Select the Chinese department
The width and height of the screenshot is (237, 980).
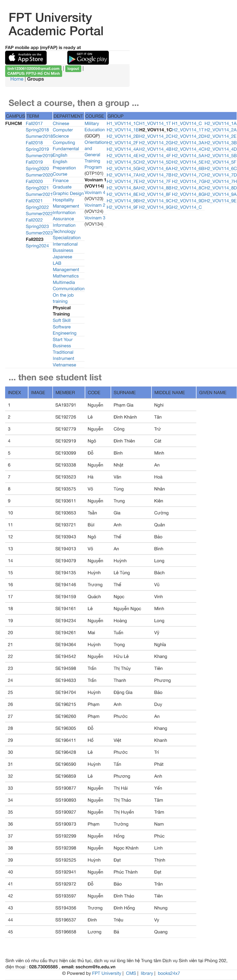pyautogui.click(x=61, y=123)
